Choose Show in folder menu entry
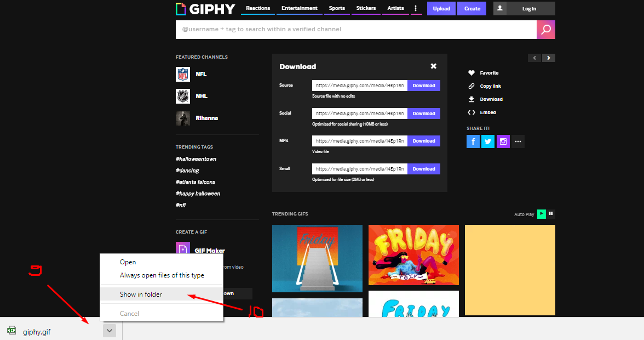Screen dimensions: 644x340 pyautogui.click(x=162, y=294)
